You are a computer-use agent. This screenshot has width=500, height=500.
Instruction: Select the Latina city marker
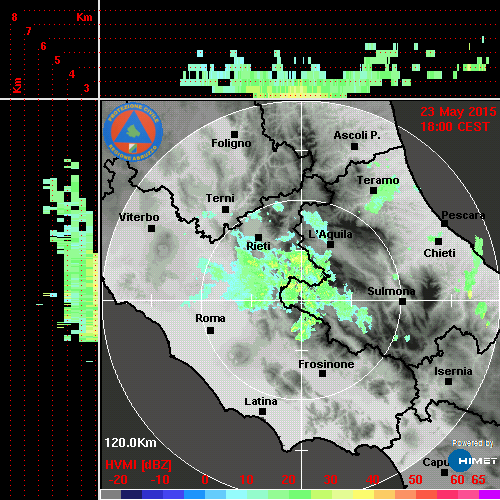point(262,411)
